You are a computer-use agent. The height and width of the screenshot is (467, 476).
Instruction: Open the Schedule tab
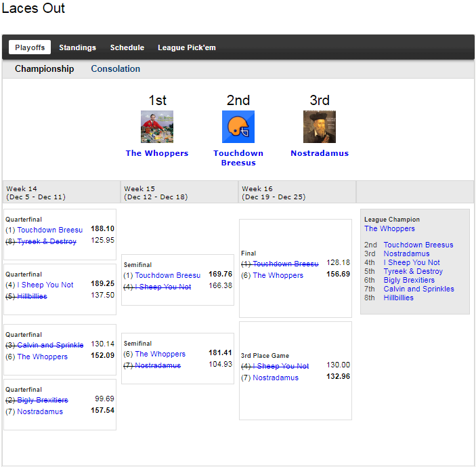[x=127, y=47]
